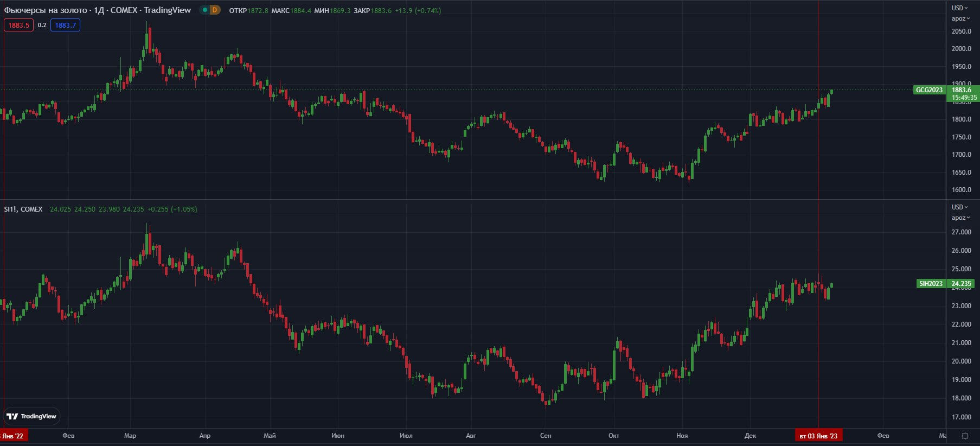Viewport: 980px width, 446px height.
Task: Click the Янв '22 date marker
Action: point(13,436)
